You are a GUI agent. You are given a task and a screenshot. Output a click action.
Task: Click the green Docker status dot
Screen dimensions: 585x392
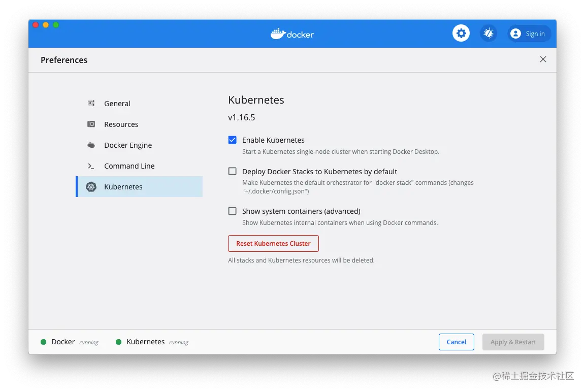coord(43,342)
